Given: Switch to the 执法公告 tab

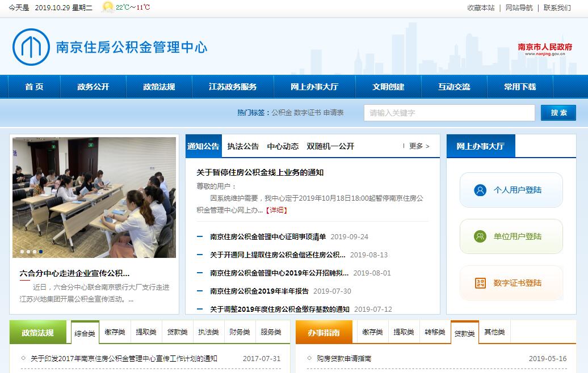Looking at the screenshot, I should (243, 146).
